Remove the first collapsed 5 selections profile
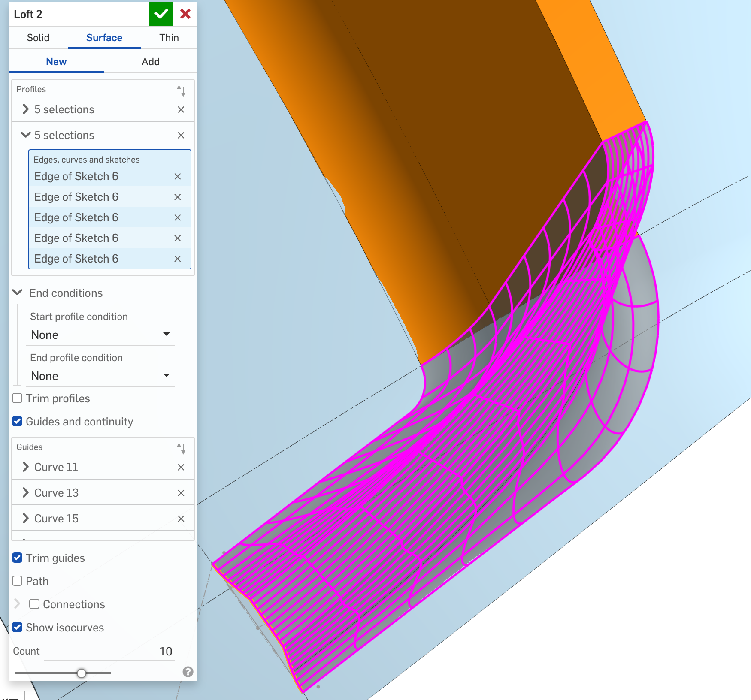This screenshot has height=700, width=751. coord(181,109)
